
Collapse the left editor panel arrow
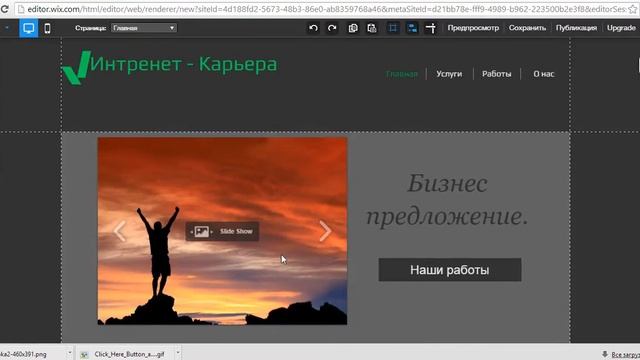7,28
